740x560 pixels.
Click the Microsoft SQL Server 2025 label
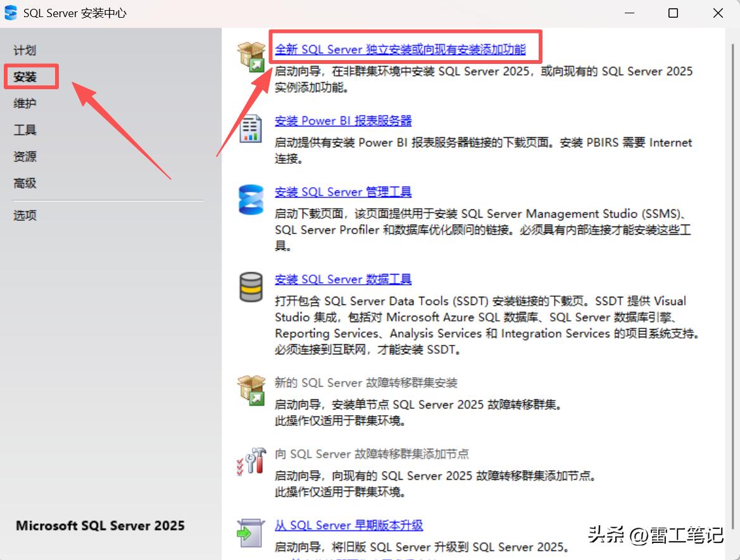click(x=100, y=526)
